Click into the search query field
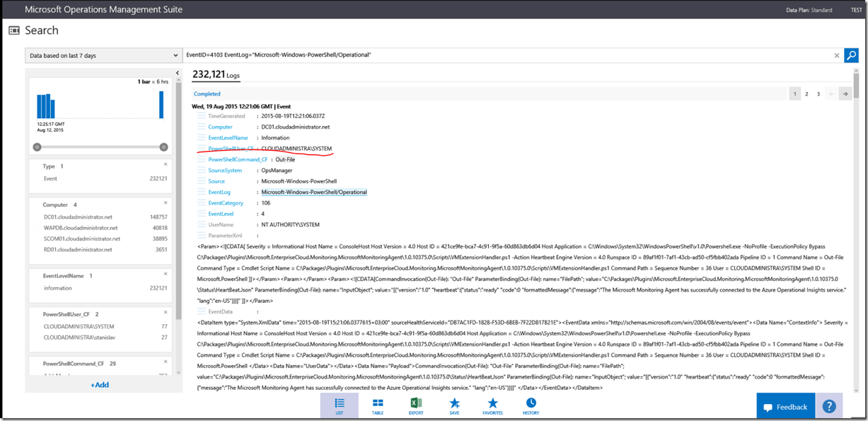The image size is (868, 421). tap(495, 55)
